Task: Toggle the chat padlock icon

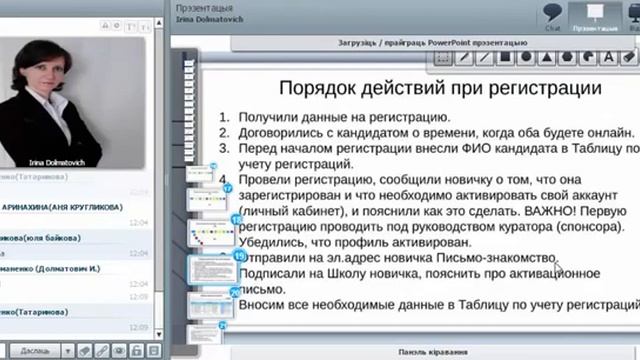Action: point(136,351)
